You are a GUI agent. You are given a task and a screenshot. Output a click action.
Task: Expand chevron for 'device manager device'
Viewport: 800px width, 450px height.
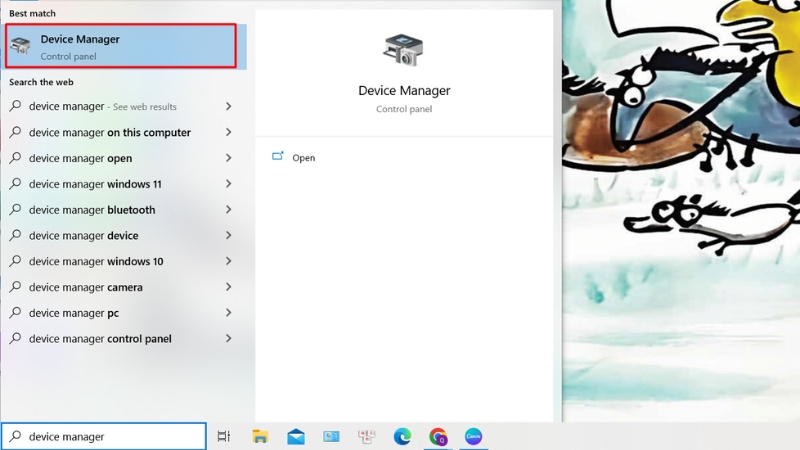point(229,235)
